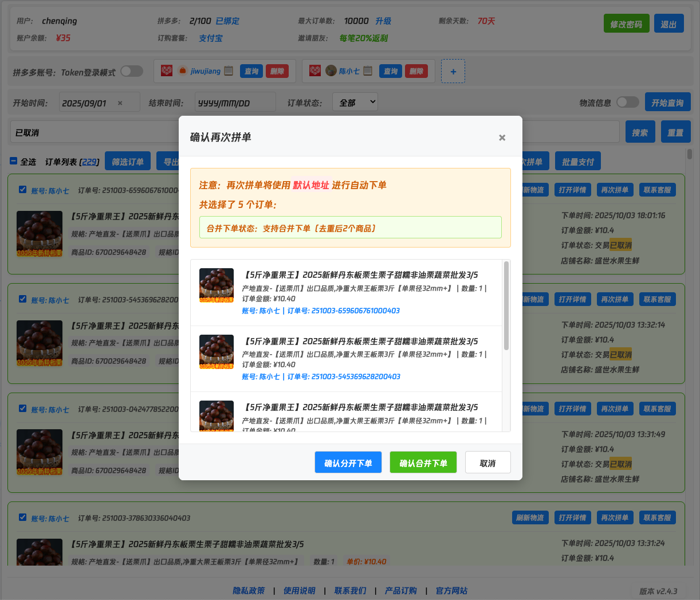Click the green 确认合并下单 button

point(423,462)
